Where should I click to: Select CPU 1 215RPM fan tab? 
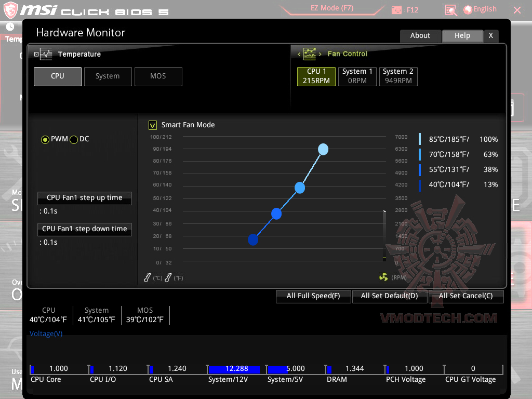tap(316, 76)
